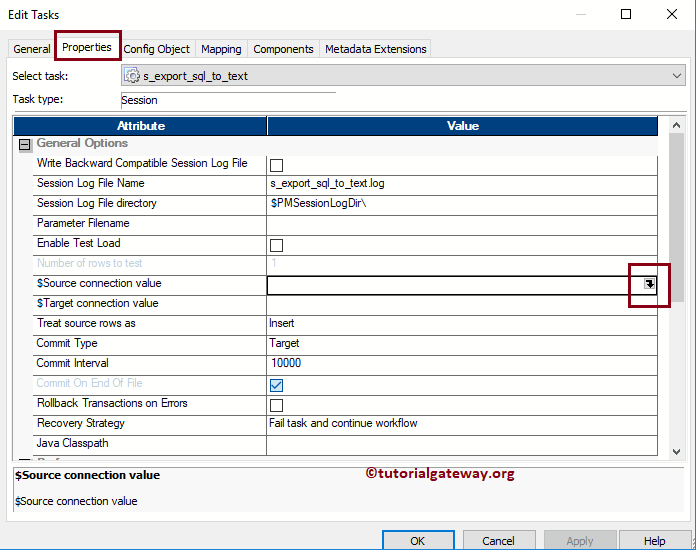
Task: Select the Enable Test Load label
Action: [x=79, y=243]
